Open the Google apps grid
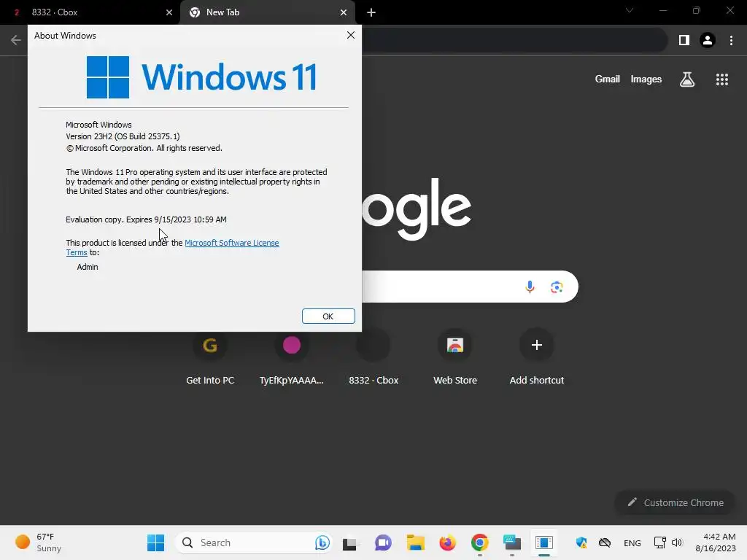 pos(721,79)
